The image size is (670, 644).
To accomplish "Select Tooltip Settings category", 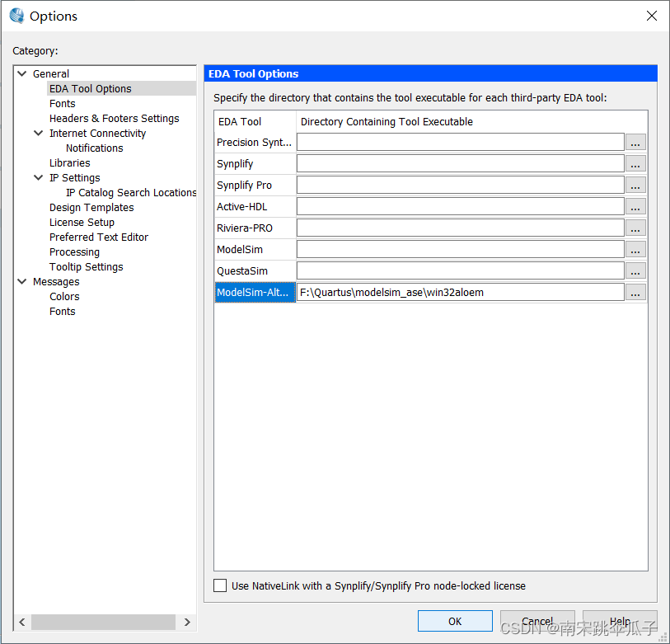I will pyautogui.click(x=86, y=267).
